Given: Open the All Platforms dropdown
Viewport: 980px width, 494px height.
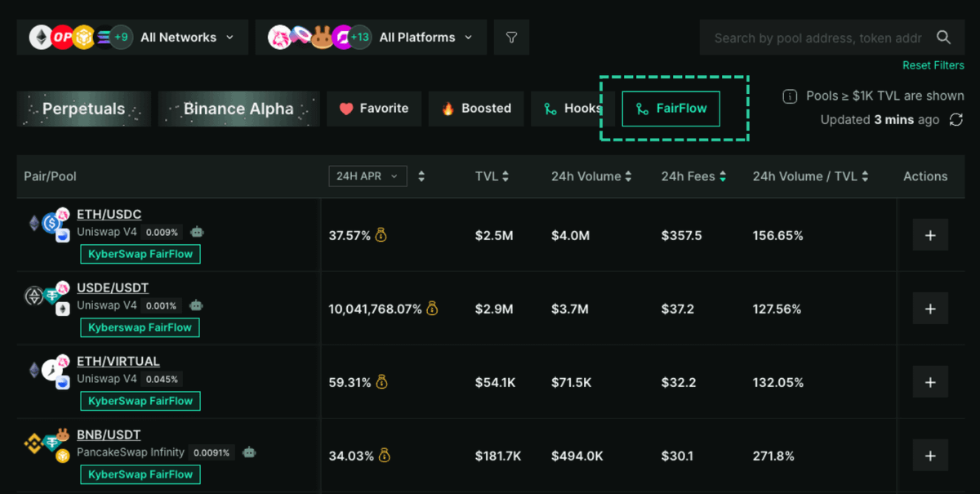Looking at the screenshot, I should click(371, 38).
